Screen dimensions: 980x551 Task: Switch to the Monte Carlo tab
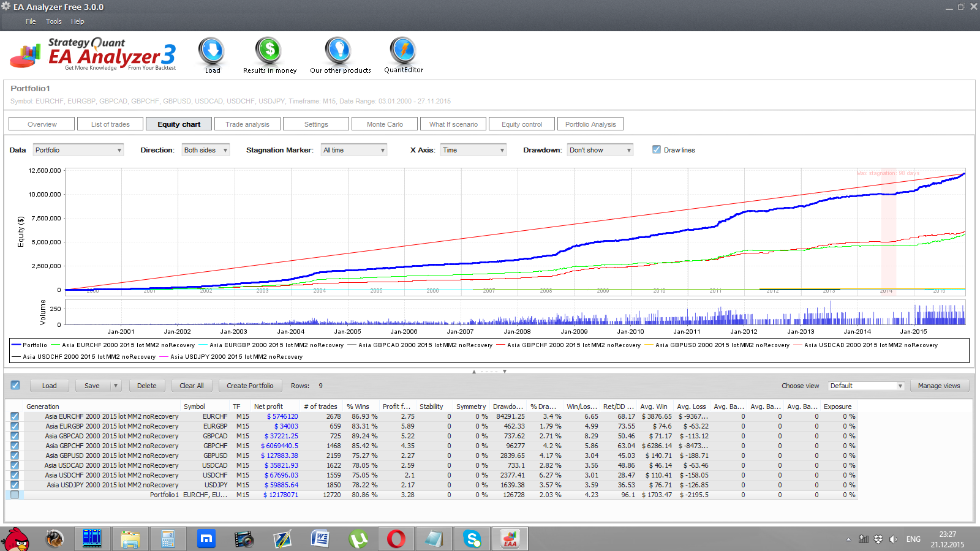(385, 124)
